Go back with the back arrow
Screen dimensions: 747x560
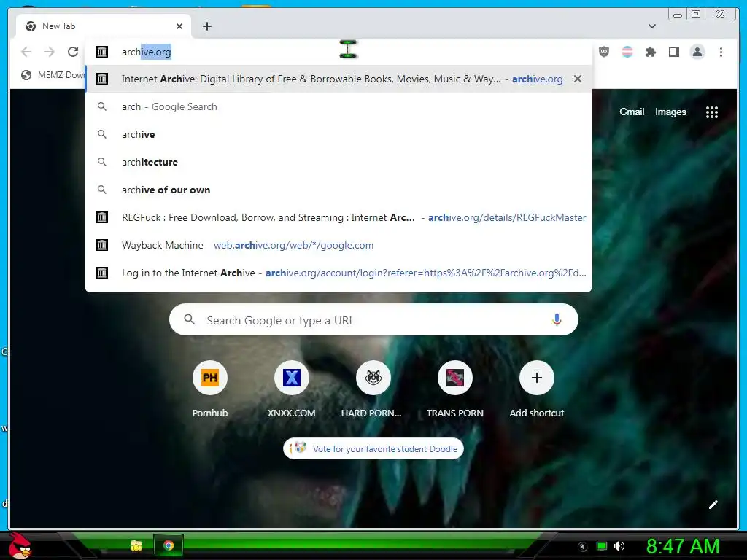click(x=26, y=52)
